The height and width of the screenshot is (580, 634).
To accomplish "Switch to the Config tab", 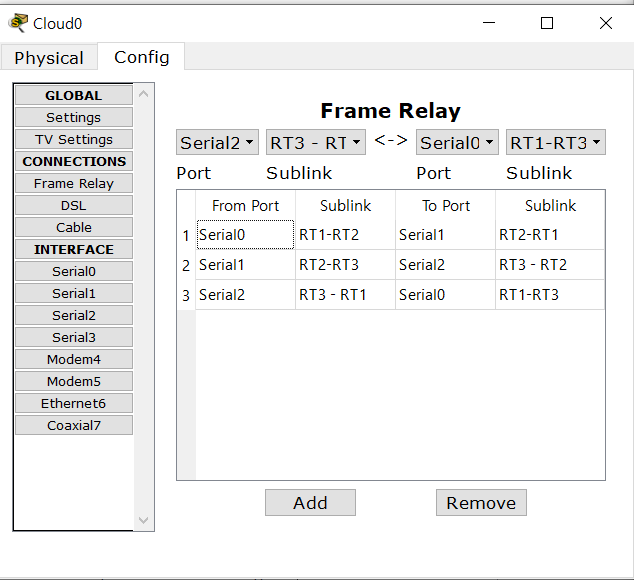I will coord(142,57).
